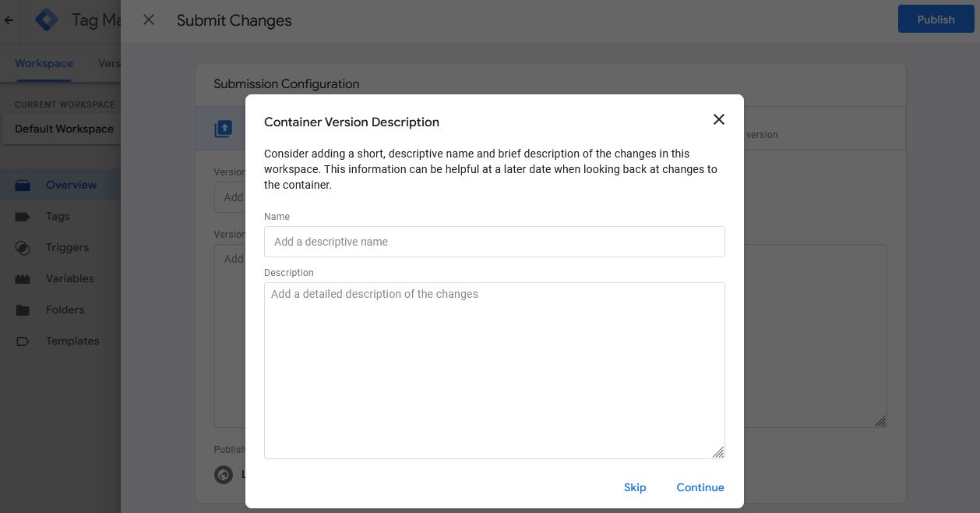The height and width of the screenshot is (513, 980).
Task: Click the Triggers icon in sidebar
Action: click(x=23, y=247)
